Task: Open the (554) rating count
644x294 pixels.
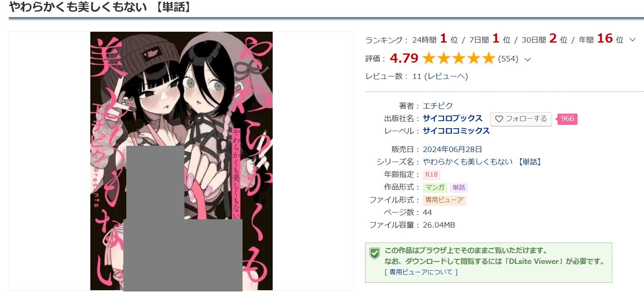Action: [x=508, y=59]
